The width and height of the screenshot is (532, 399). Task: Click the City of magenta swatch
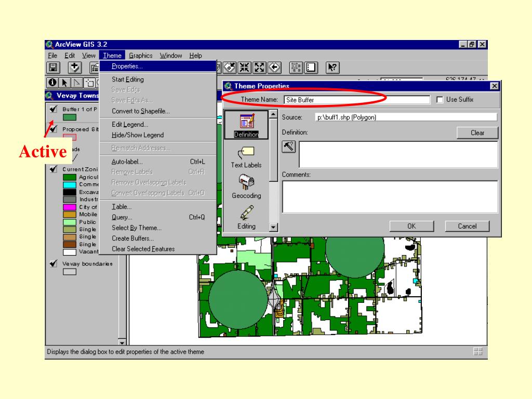[70, 207]
